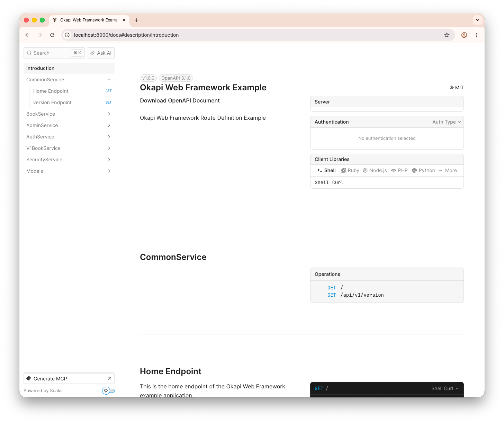Expand the AuthService section
The height and width of the screenshot is (423, 504).
coord(69,137)
